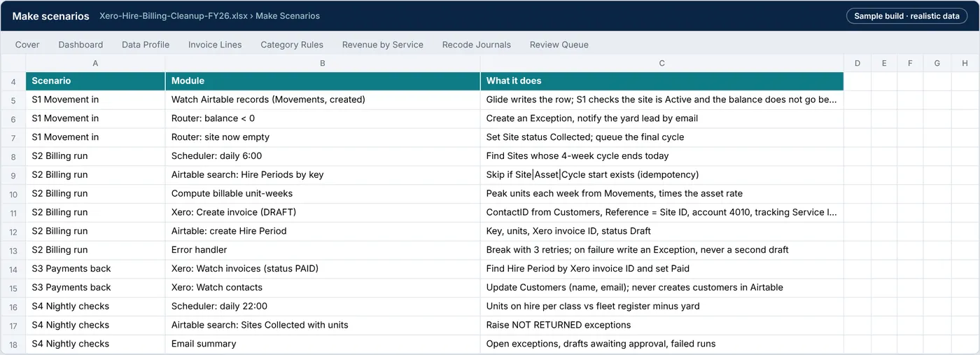The width and height of the screenshot is (980, 355).
Task: Select column B header
Action: coord(323,63)
